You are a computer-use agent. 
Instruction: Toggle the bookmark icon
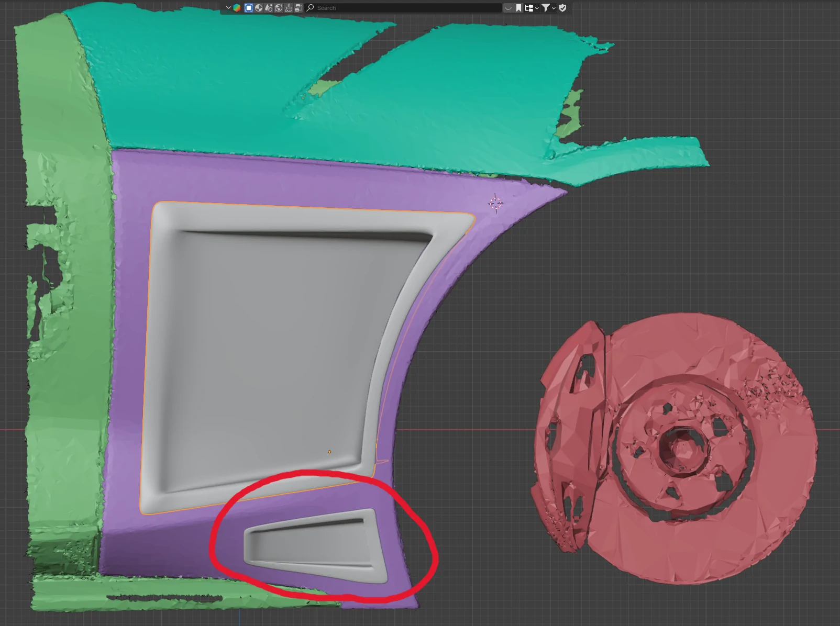pyautogui.click(x=518, y=8)
